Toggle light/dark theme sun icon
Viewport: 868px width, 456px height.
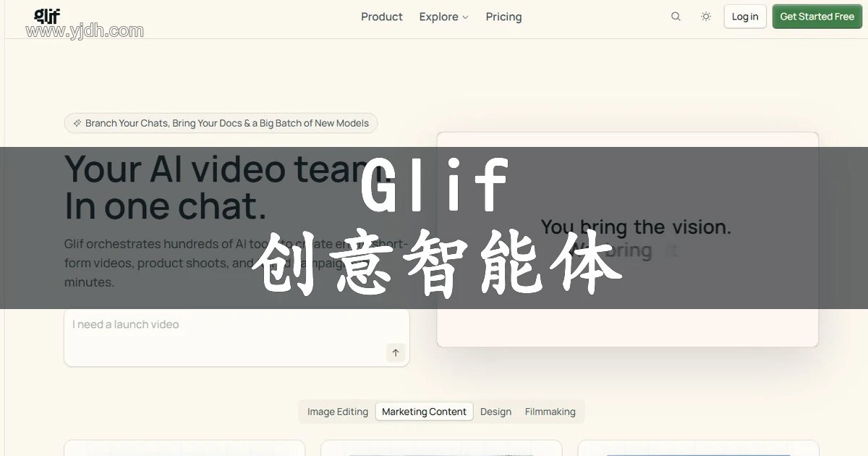706,17
